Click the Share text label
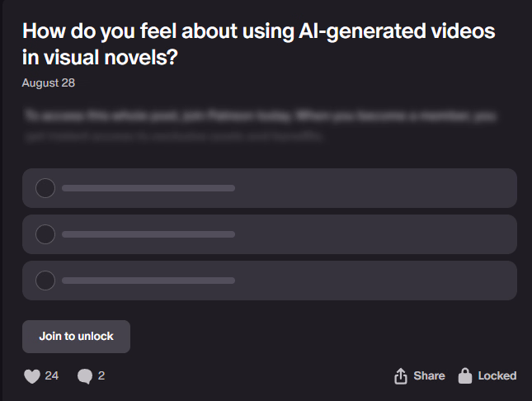The height and width of the screenshot is (401, 532). (x=429, y=376)
